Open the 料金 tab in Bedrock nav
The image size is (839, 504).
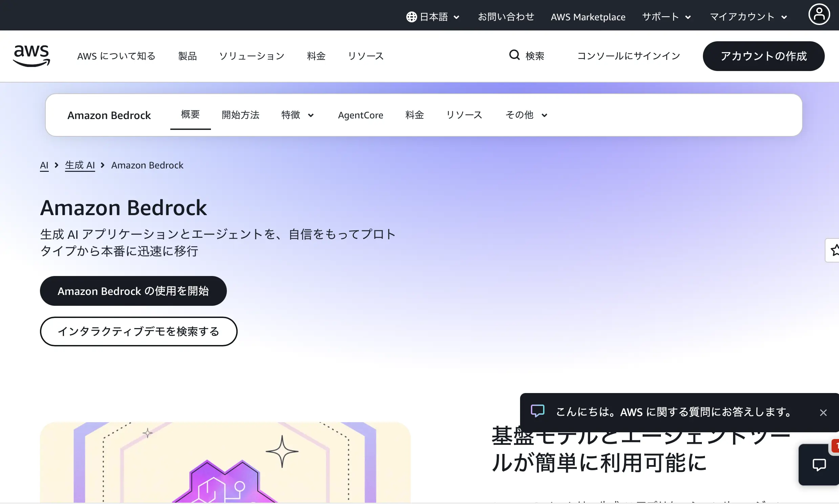point(414,115)
